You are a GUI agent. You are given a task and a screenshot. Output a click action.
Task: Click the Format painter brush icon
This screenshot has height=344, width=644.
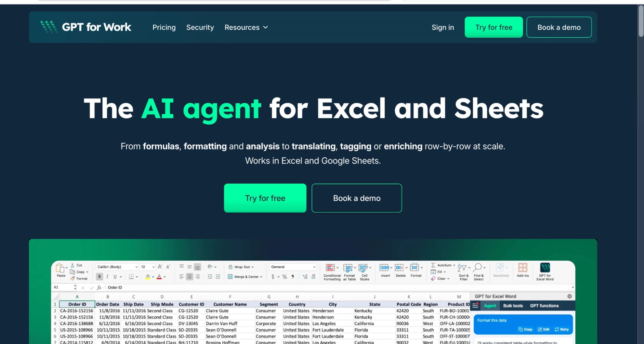point(72,278)
